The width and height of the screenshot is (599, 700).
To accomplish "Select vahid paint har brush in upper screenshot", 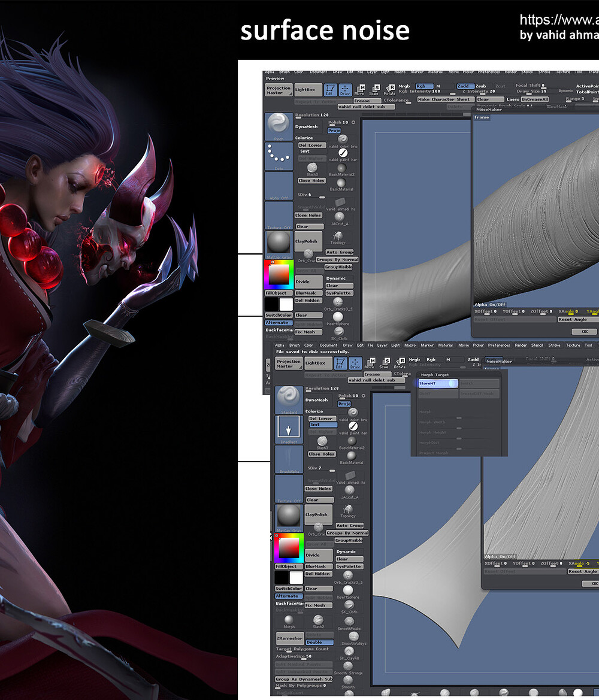I will [x=343, y=154].
